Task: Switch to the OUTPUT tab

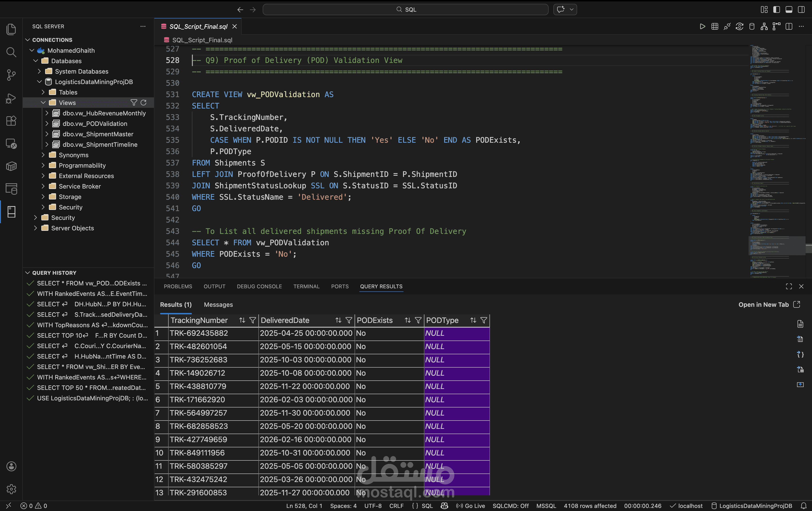Action: [x=214, y=286]
